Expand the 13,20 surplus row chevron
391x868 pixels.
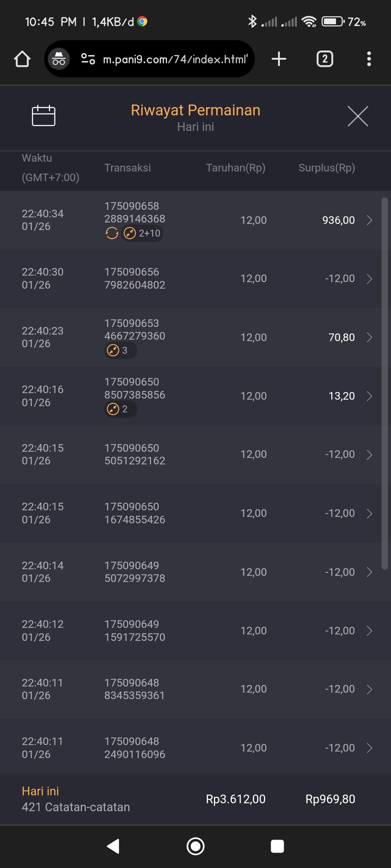pos(369,396)
